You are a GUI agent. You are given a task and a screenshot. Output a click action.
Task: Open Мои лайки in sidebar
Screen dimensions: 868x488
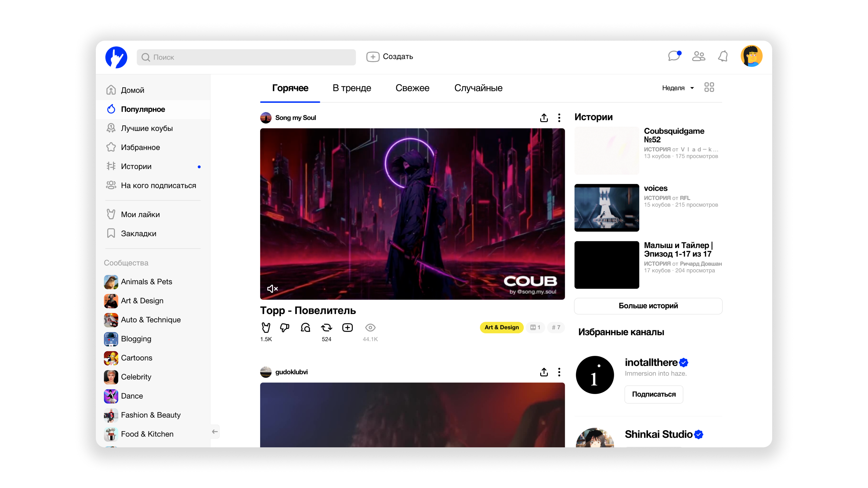pyautogui.click(x=153, y=214)
